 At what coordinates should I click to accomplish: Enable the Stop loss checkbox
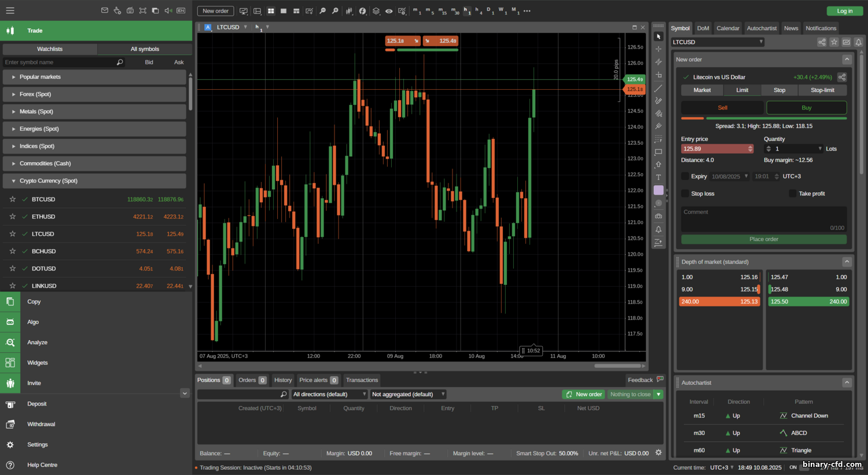(685, 193)
